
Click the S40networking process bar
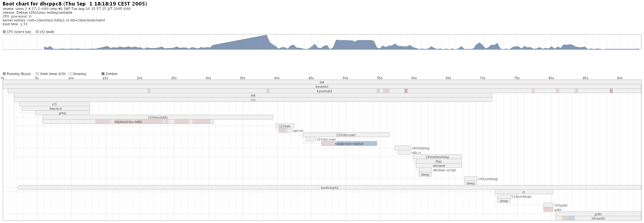pos(437,157)
